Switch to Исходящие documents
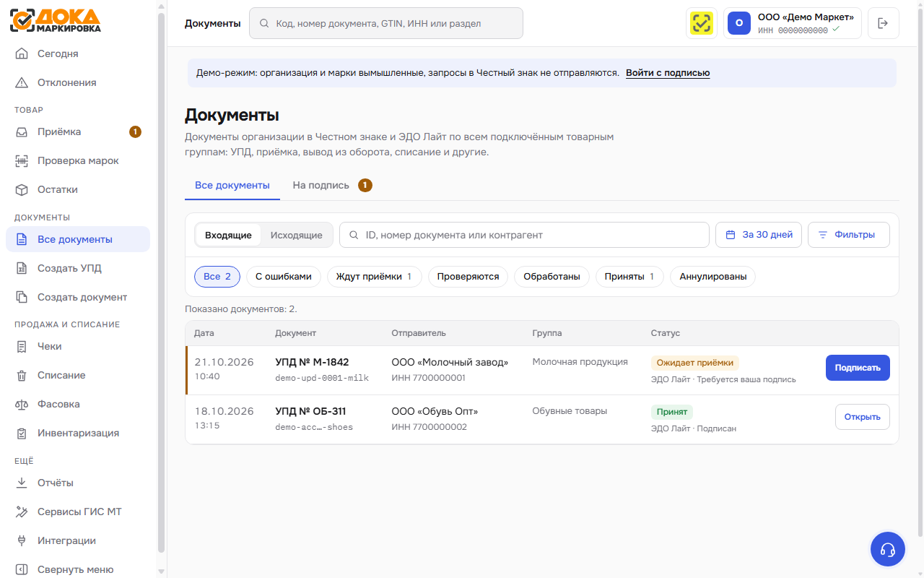Screen dimensions: 924x578 (296, 235)
